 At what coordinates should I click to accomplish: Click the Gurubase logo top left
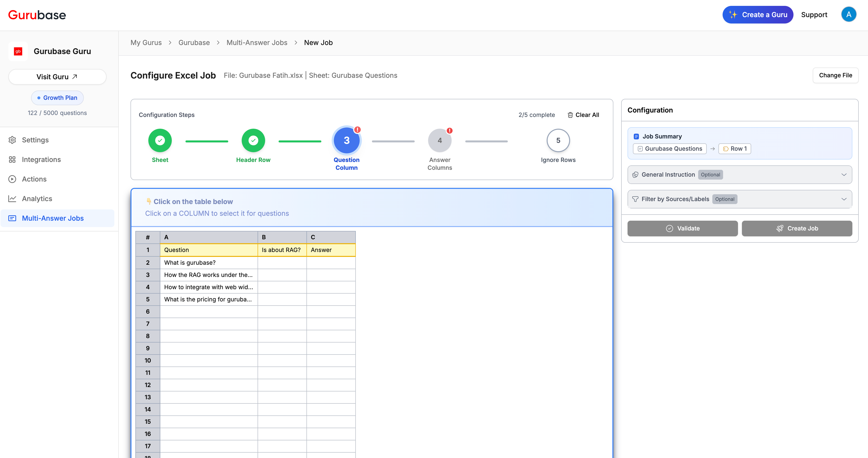(37, 14)
